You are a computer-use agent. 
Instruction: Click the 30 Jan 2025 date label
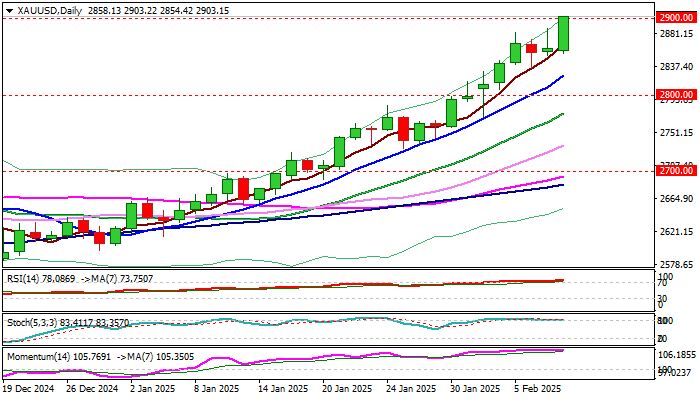[x=475, y=388]
